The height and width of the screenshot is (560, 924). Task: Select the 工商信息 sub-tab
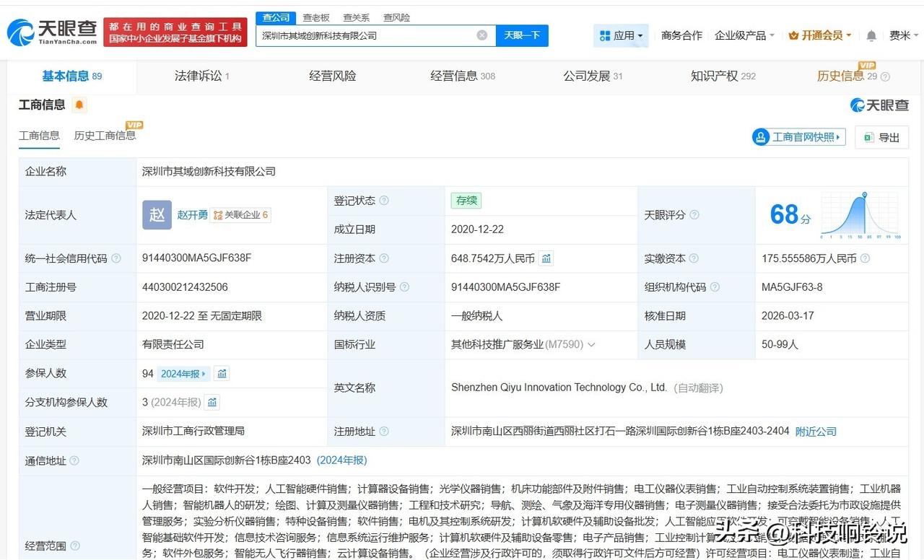coord(39,136)
